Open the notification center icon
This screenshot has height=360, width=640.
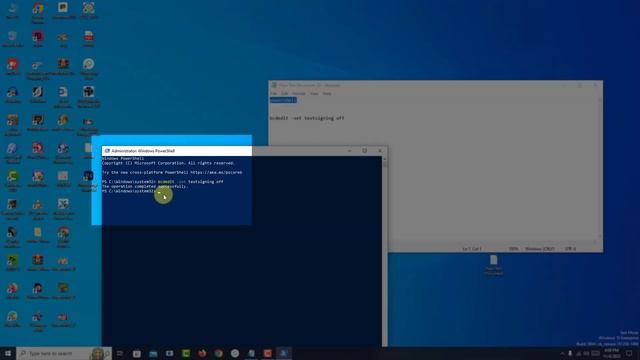(629, 353)
